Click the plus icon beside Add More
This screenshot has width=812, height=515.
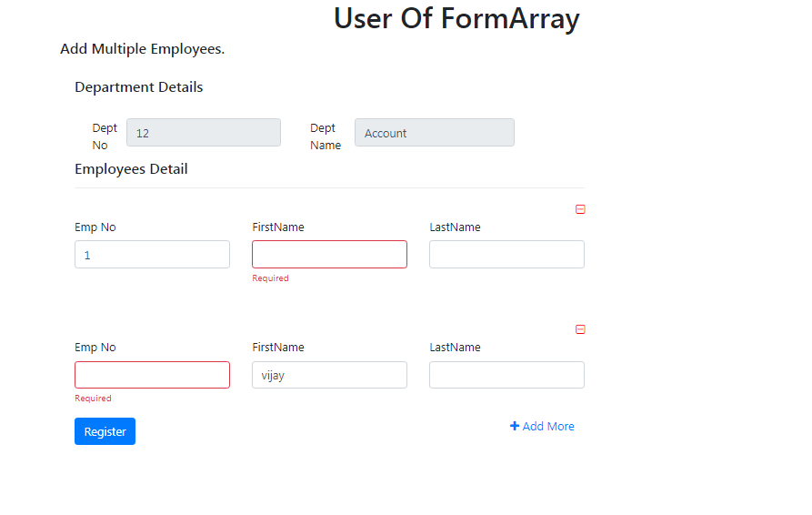click(x=515, y=426)
